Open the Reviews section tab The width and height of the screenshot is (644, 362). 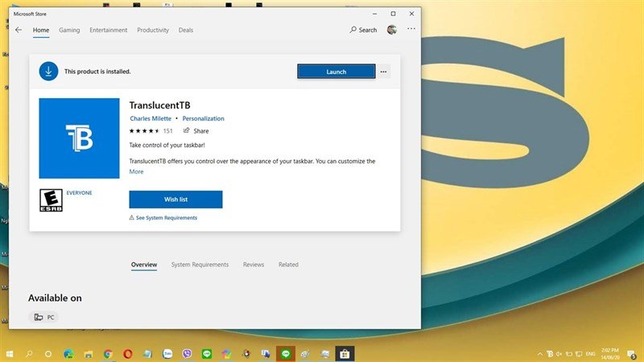pos(254,265)
